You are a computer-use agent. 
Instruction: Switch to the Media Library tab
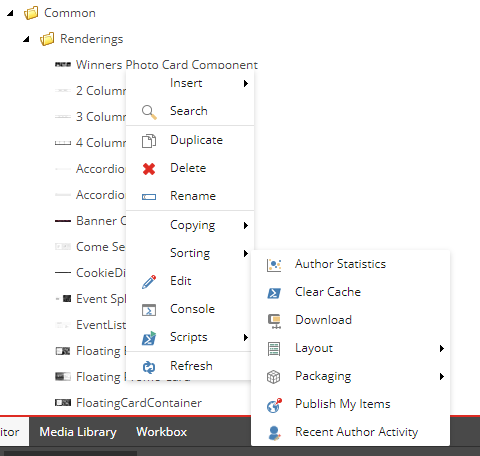pyautogui.click(x=78, y=432)
